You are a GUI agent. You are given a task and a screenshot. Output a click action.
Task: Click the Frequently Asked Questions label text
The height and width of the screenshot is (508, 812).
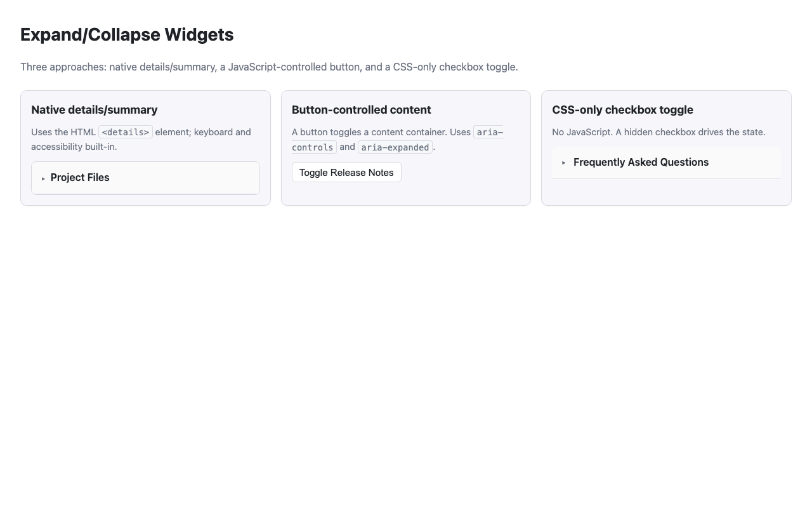tap(641, 162)
